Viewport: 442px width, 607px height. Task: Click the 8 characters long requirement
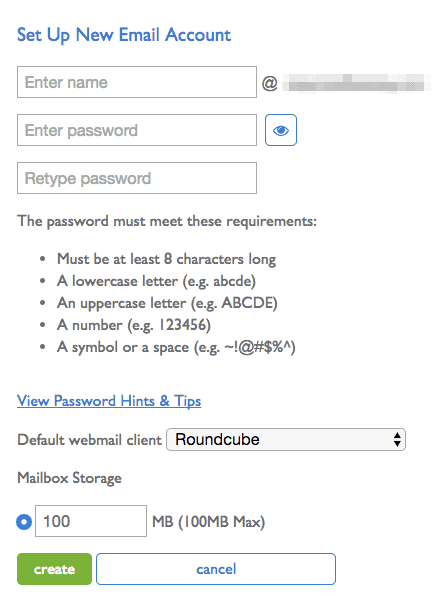tap(166, 259)
